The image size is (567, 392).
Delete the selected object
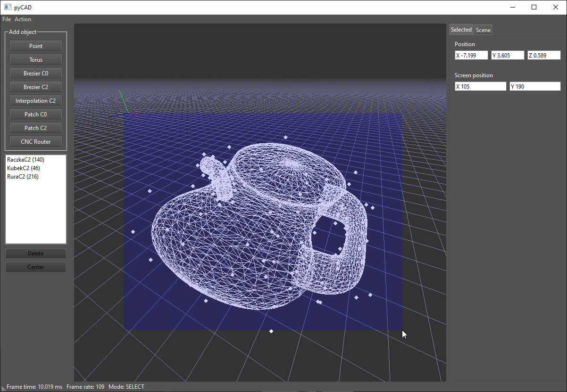pyautogui.click(x=35, y=253)
